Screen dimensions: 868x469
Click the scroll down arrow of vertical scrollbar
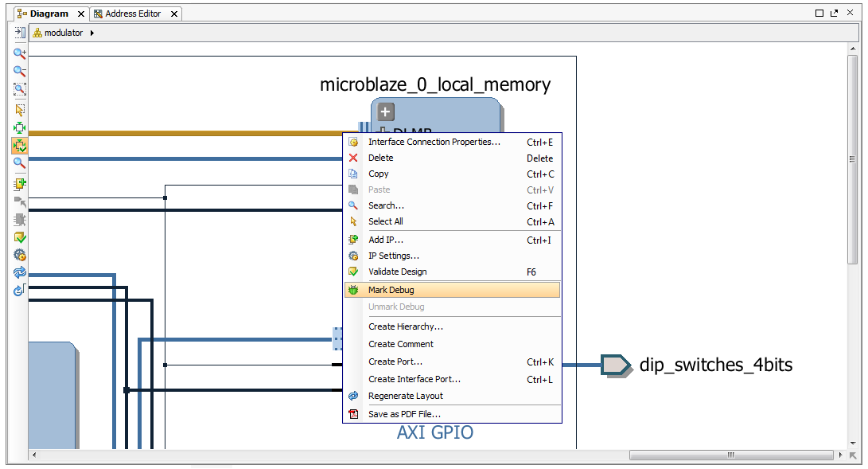tap(853, 444)
